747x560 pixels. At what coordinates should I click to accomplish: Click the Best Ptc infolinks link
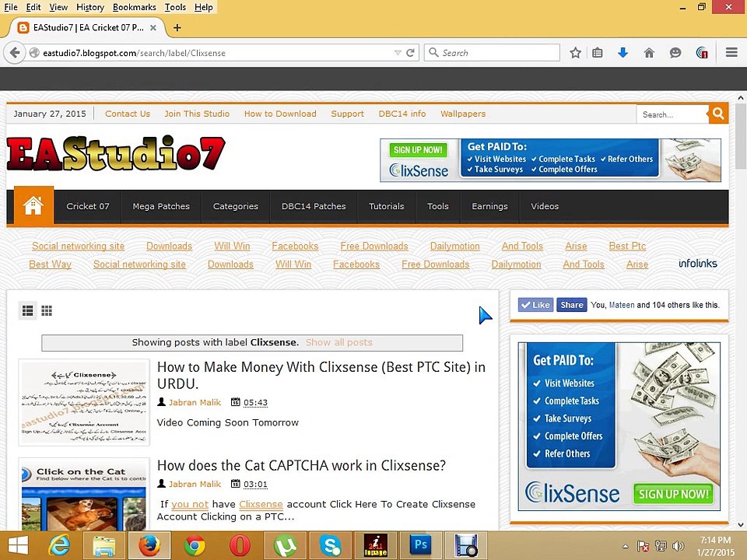[x=627, y=246]
